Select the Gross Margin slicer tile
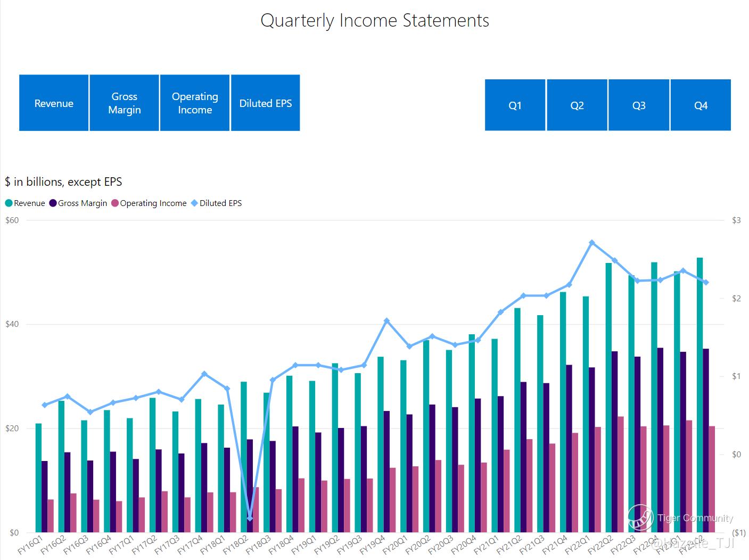 click(124, 103)
